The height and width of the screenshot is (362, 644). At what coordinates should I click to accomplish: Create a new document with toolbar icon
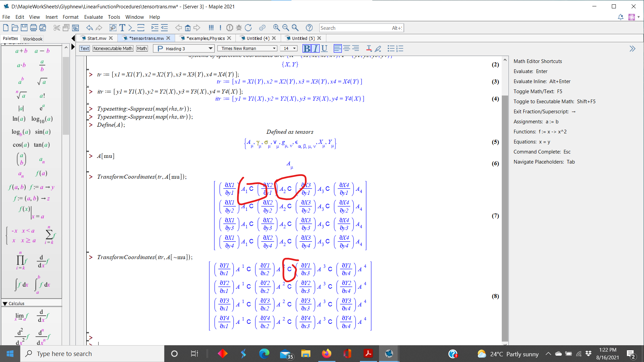pyautogui.click(x=6, y=28)
